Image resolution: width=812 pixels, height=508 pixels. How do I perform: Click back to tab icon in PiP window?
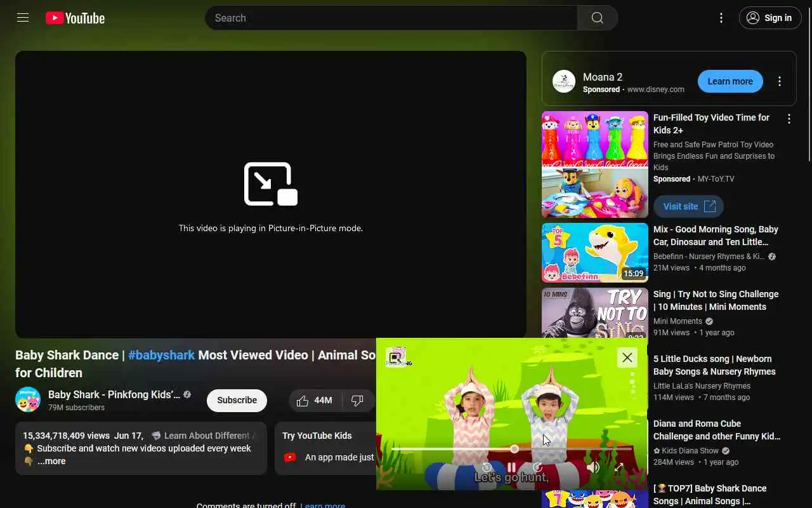point(395,358)
